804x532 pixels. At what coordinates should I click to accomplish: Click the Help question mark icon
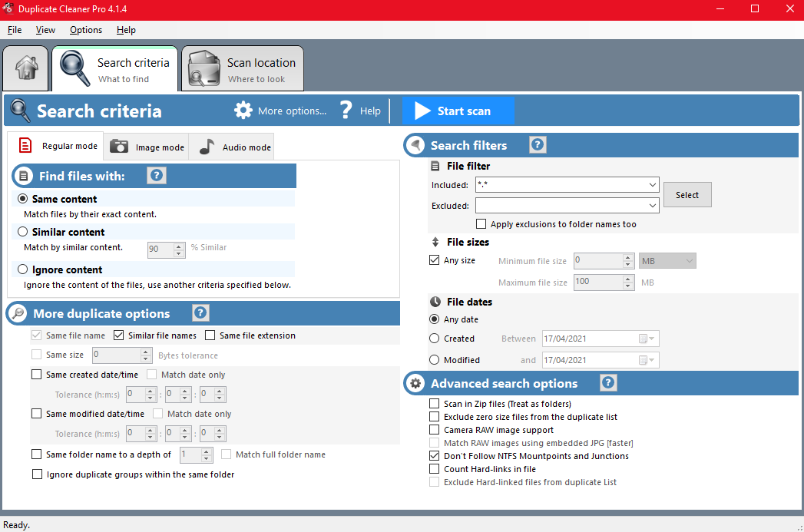[346, 111]
